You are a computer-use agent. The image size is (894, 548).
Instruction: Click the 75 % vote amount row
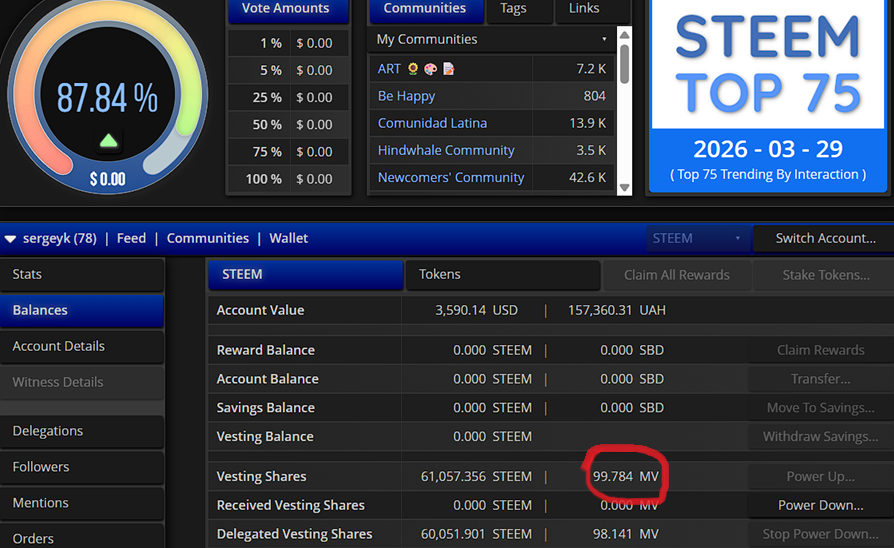[x=288, y=152]
